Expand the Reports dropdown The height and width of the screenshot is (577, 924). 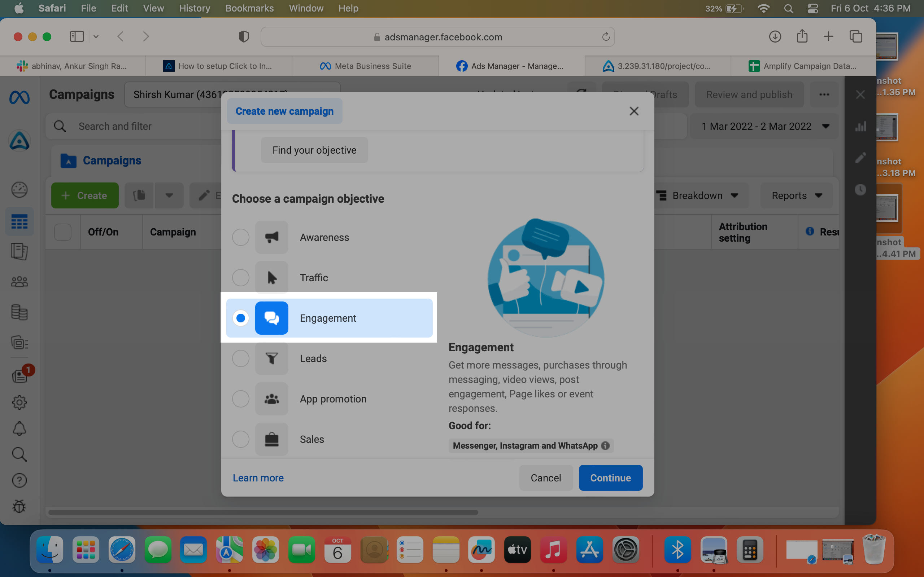[x=797, y=195]
